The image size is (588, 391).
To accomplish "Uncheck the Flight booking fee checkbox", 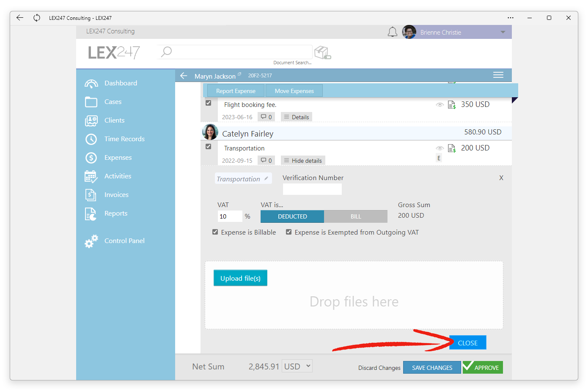I will (208, 103).
